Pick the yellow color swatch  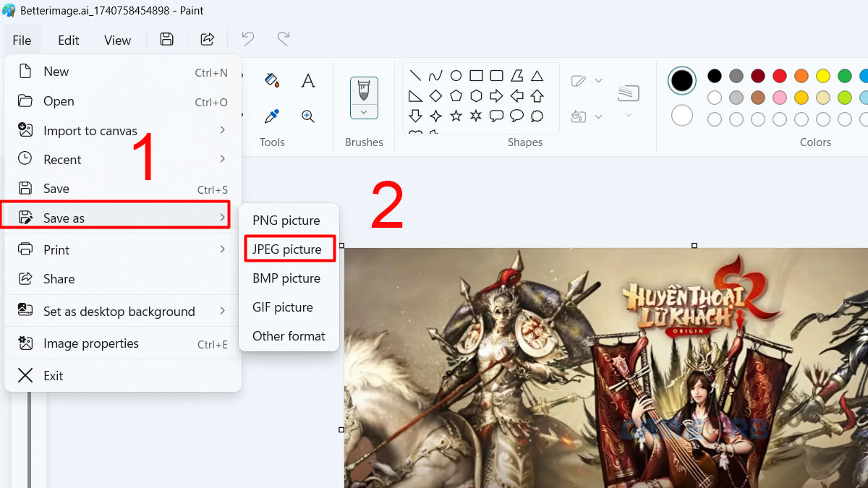click(823, 76)
